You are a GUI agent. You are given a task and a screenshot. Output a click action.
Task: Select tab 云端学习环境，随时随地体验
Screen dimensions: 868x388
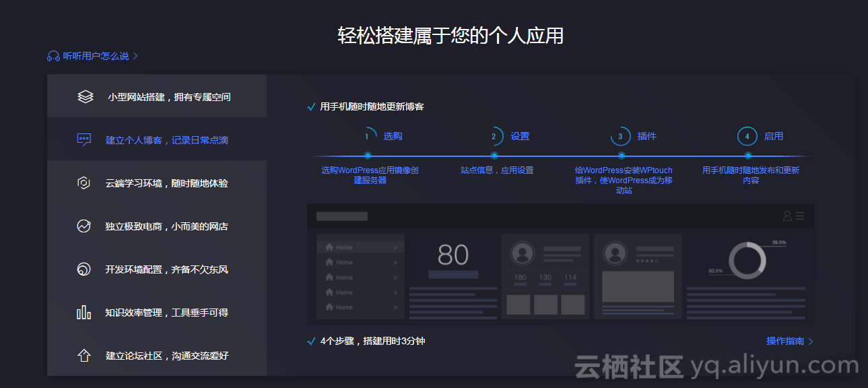point(157,183)
